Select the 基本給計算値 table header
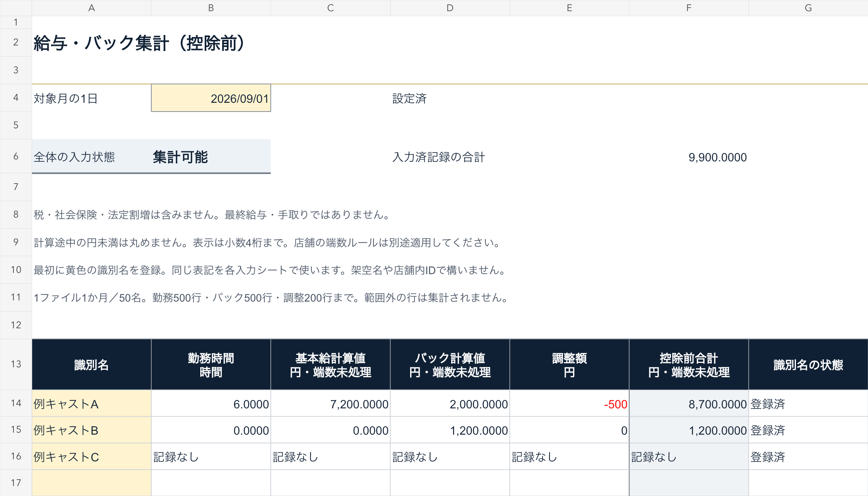 pyautogui.click(x=330, y=365)
